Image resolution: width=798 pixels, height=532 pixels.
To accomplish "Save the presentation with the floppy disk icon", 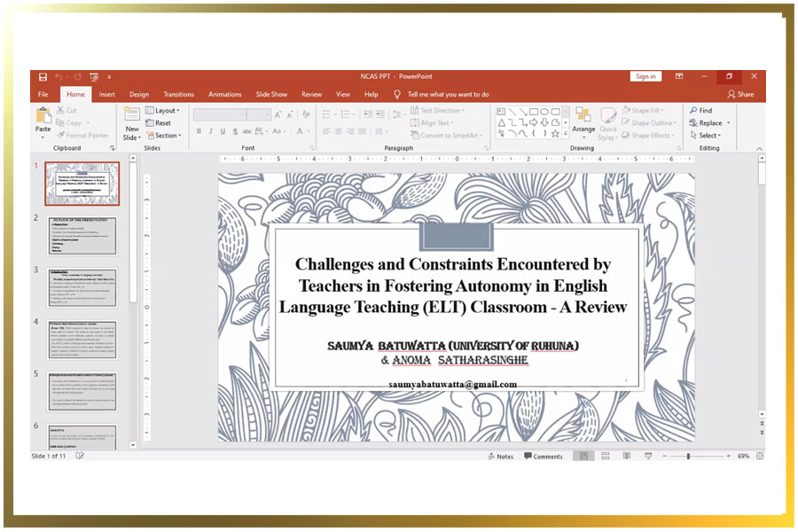I will click(43, 77).
